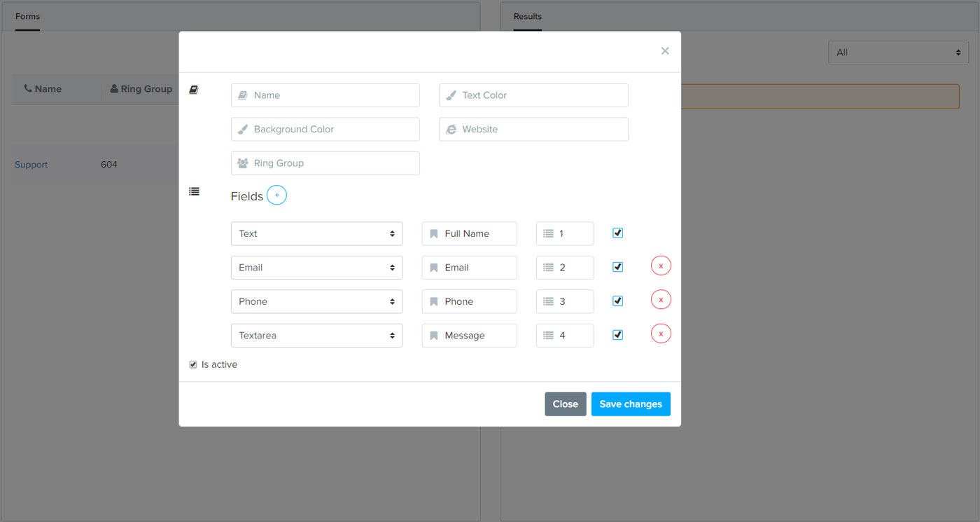
Task: Open the Support form link
Action: tap(31, 164)
